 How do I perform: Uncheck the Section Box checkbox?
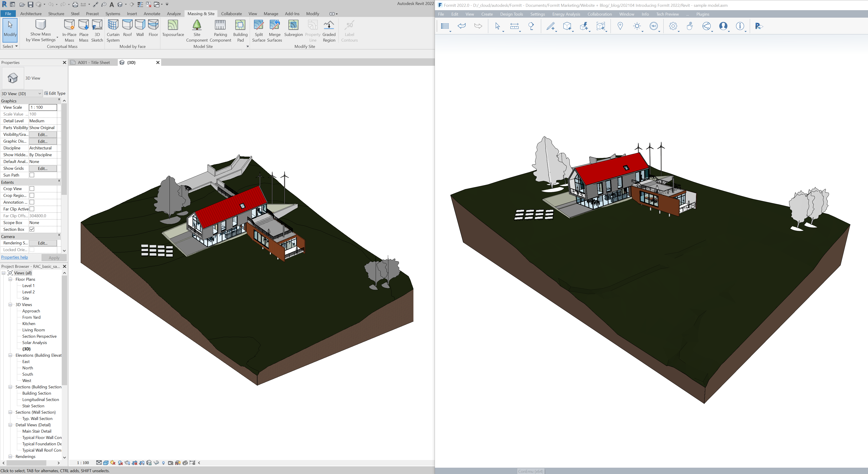32,229
